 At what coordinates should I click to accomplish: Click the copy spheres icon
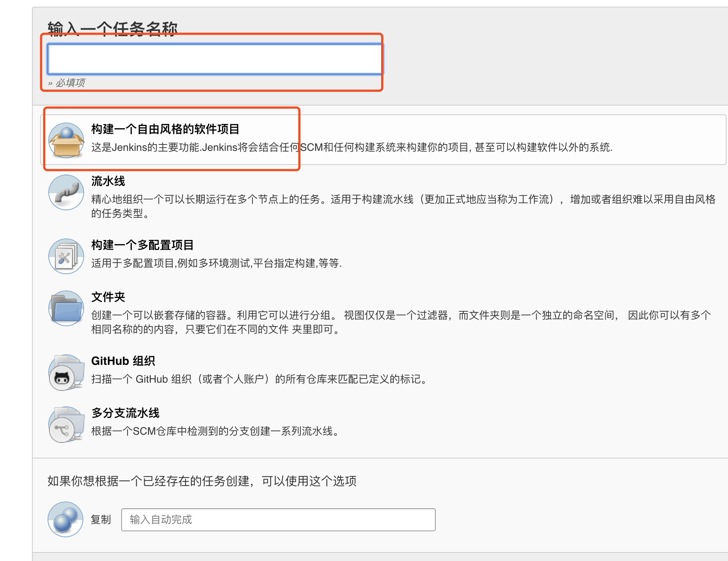pos(65,519)
